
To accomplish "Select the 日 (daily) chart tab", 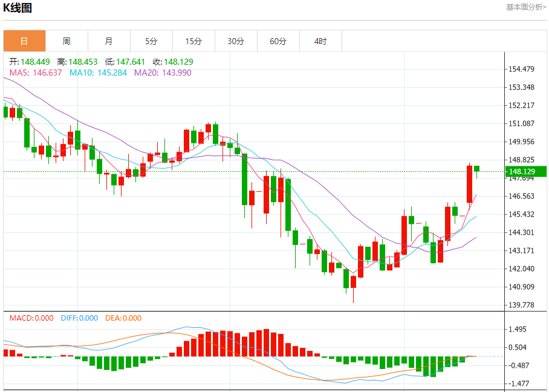I will pos(25,41).
